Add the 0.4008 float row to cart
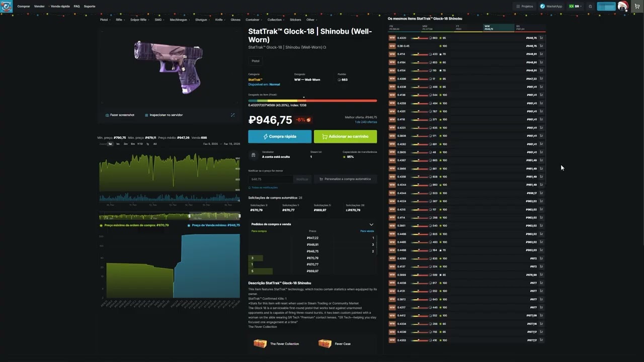 pos(541,283)
